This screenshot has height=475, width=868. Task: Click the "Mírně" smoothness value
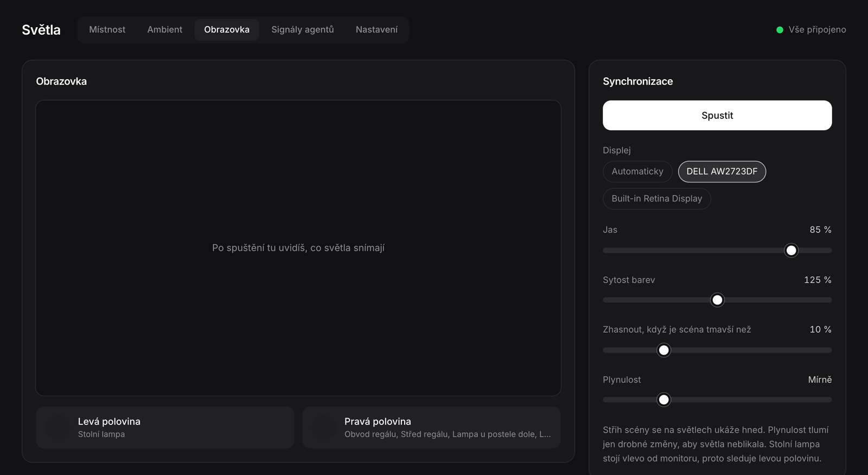pyautogui.click(x=820, y=380)
